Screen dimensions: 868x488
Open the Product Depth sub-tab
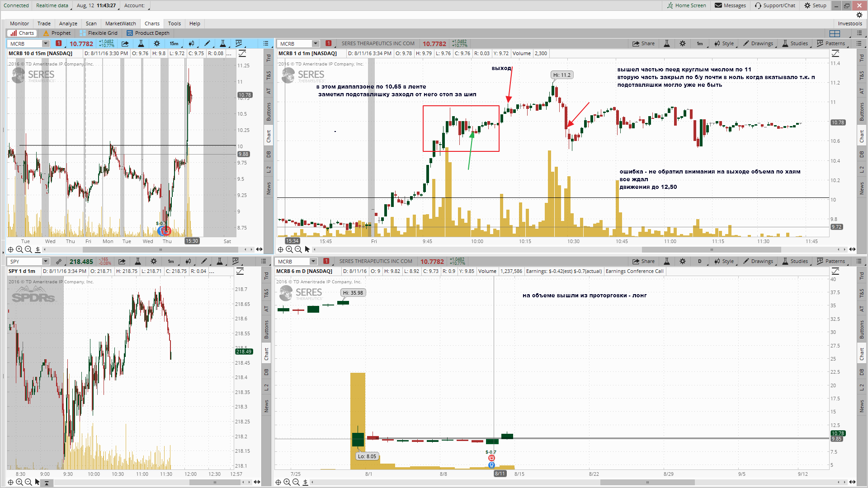coord(148,33)
